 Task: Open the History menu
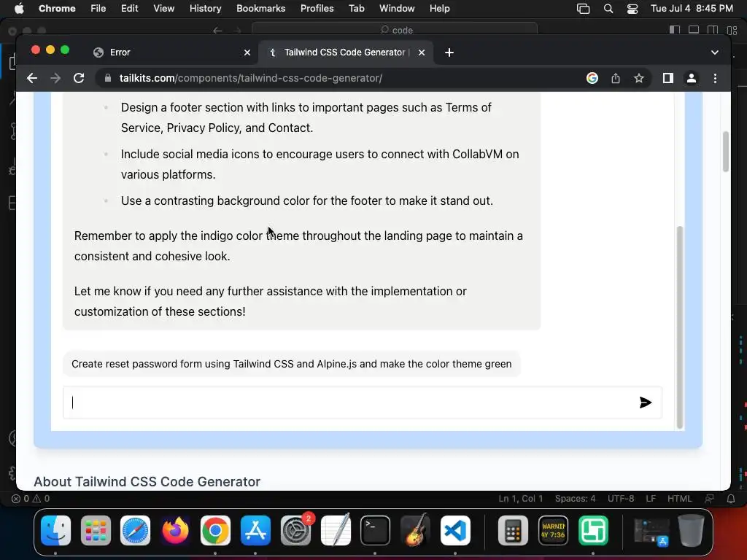(x=205, y=8)
